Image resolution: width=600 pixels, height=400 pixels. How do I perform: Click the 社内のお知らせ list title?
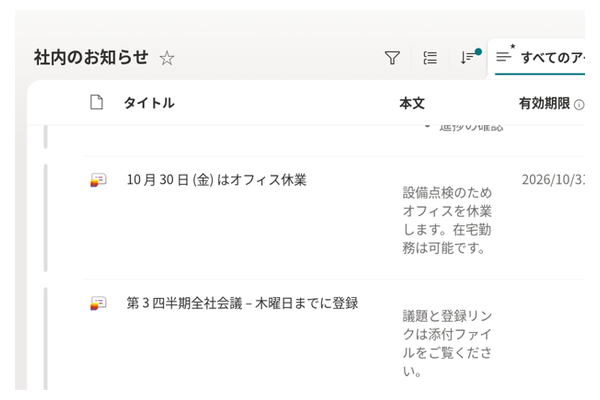91,57
